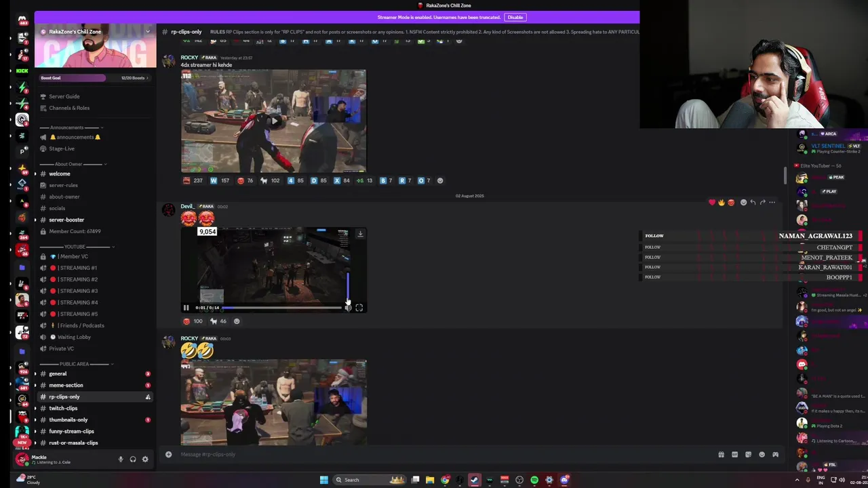Click the plus attach button in message bar

169,454
